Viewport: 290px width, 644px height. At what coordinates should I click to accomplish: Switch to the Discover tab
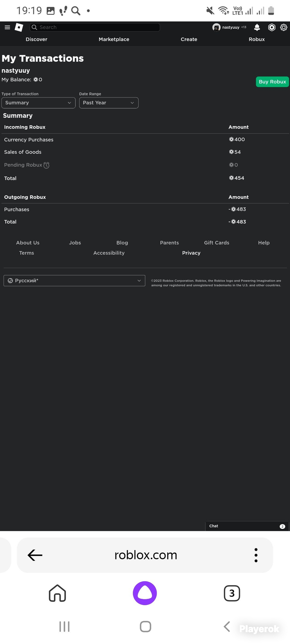coord(37,39)
